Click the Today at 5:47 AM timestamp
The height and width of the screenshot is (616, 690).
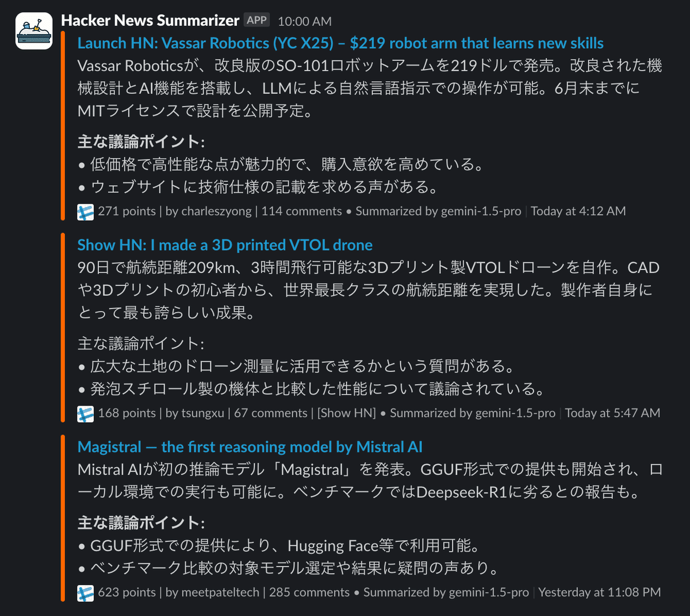point(612,413)
